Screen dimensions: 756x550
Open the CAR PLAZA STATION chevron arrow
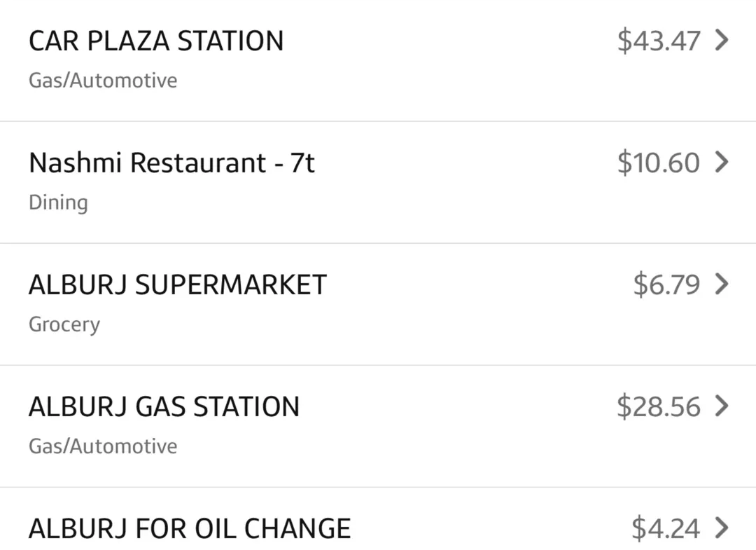pos(721,40)
